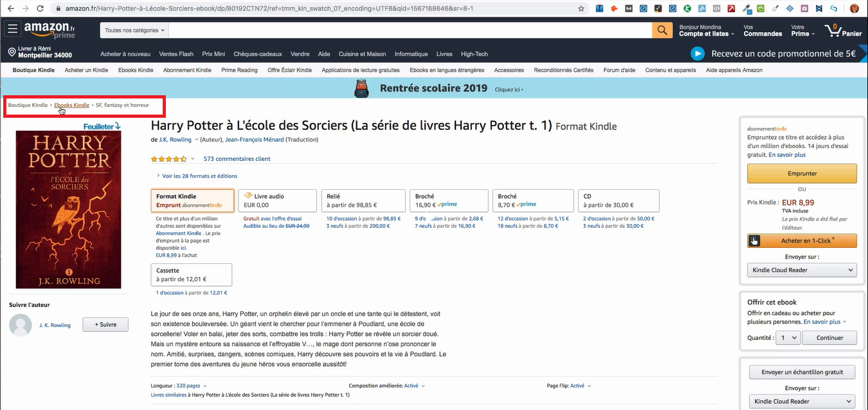Open the High-Tech navigation item
Image resolution: width=868 pixels, height=410 pixels.
[x=475, y=54]
